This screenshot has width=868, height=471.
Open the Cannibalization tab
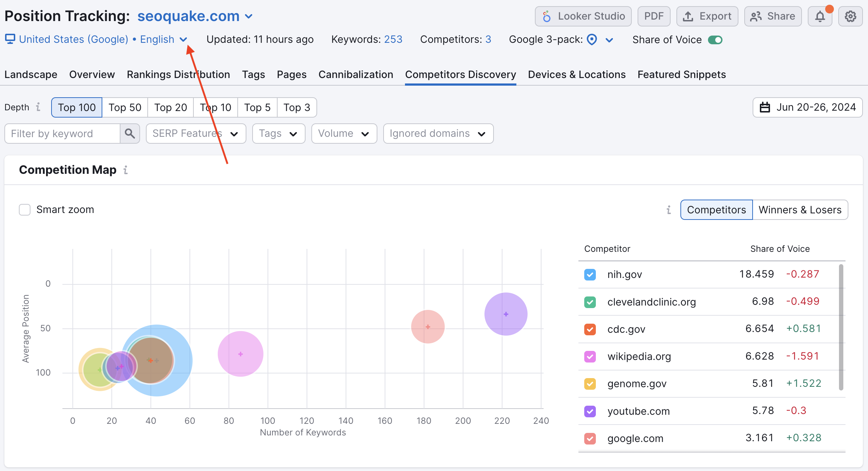tap(356, 74)
